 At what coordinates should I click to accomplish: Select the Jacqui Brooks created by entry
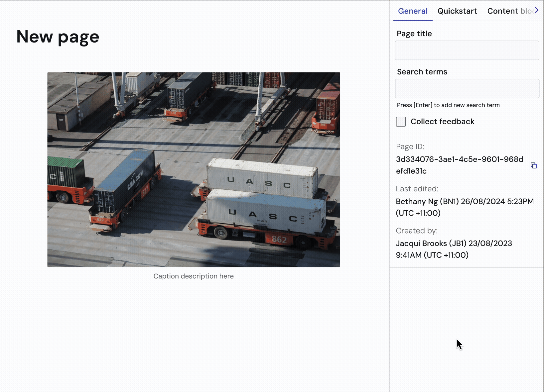point(454,249)
